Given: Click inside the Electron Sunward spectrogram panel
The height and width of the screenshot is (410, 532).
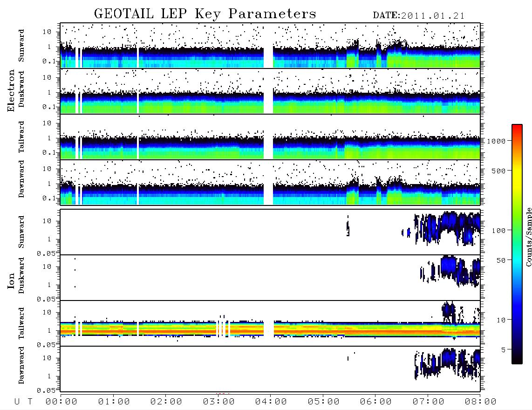Looking at the screenshot, I should [x=270, y=46].
